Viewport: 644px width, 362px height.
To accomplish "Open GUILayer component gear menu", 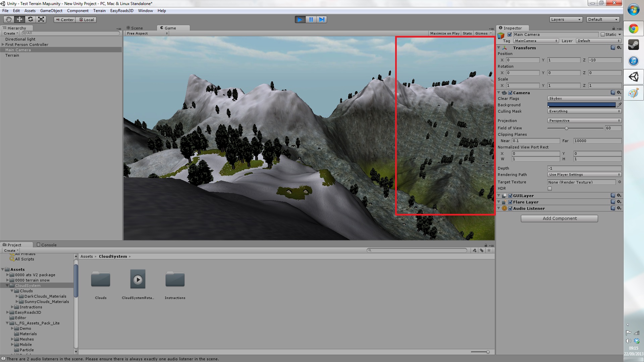I will point(619,195).
